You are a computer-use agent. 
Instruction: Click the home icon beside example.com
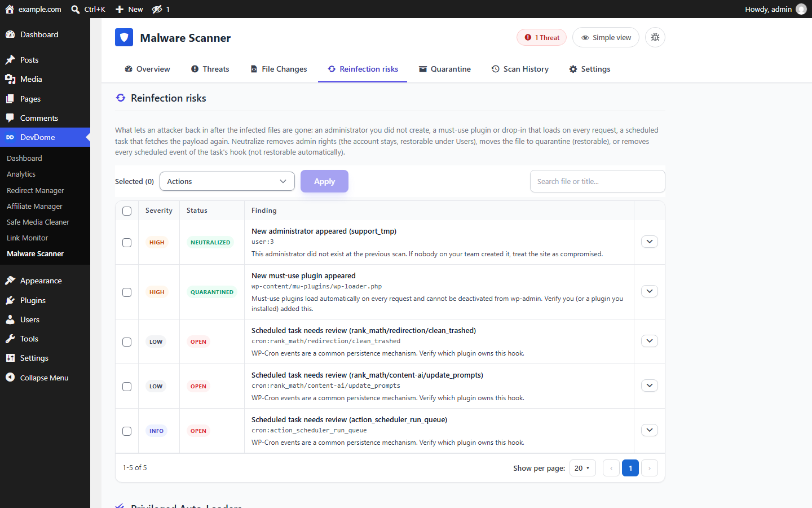point(10,9)
